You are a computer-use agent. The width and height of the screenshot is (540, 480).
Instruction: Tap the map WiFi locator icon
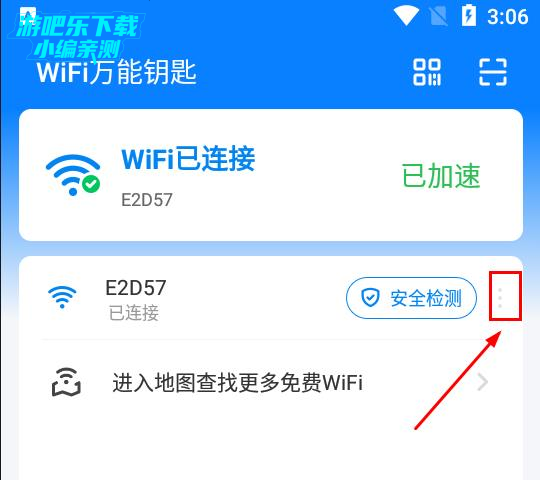point(66,382)
